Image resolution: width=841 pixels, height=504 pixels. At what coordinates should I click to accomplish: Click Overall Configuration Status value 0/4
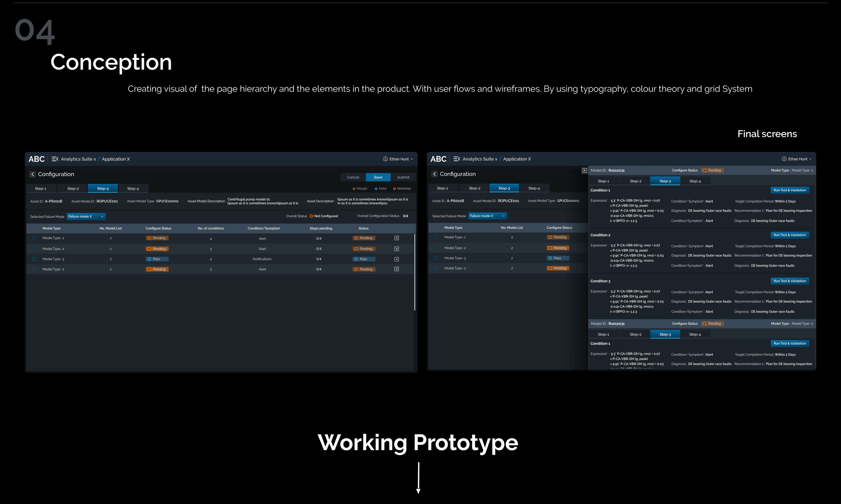405,216
